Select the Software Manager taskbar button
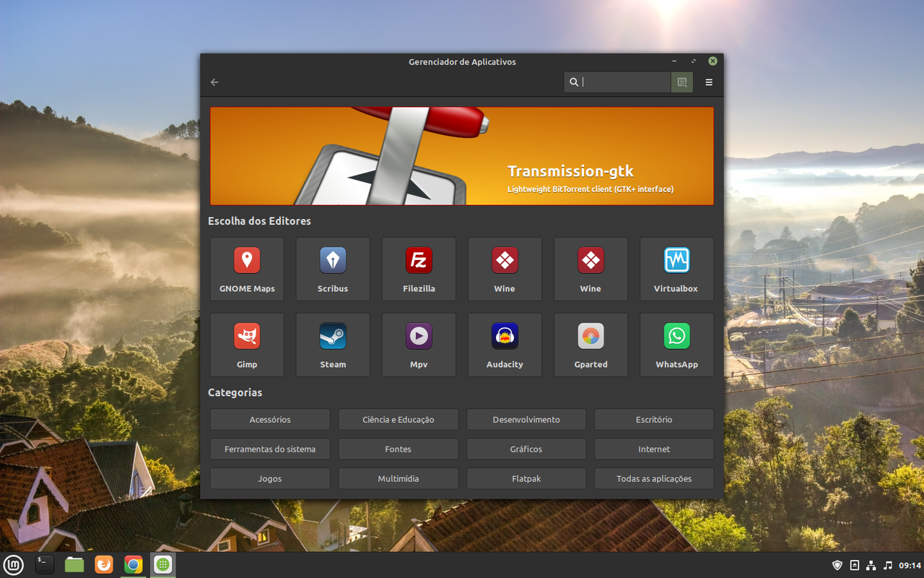Viewport: 924px width, 578px height. pos(163,565)
